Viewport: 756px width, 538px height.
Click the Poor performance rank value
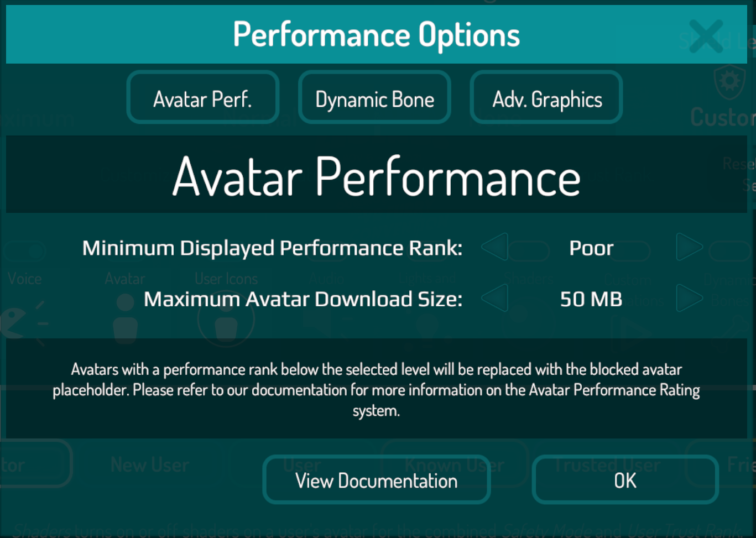click(591, 248)
